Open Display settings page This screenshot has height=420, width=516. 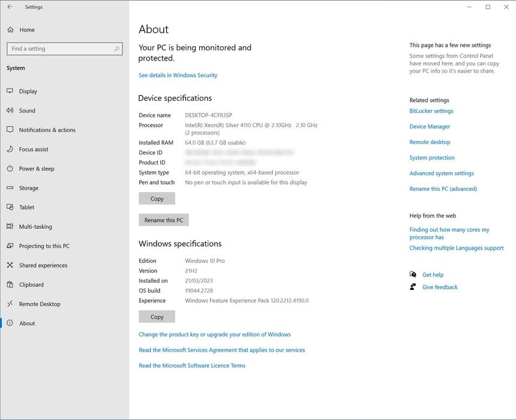[28, 91]
